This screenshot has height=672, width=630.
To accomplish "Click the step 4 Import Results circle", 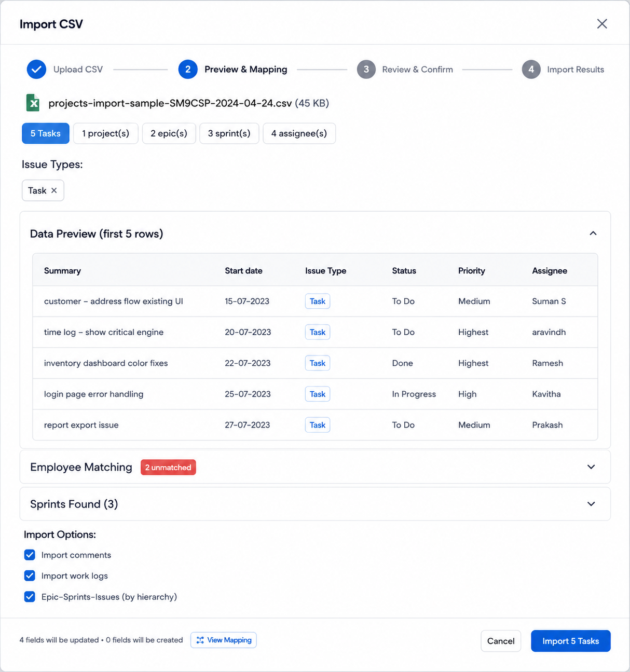I will click(531, 70).
